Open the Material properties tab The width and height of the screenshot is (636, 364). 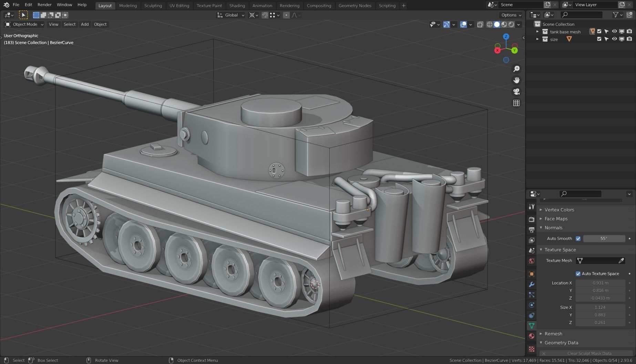coord(532,336)
